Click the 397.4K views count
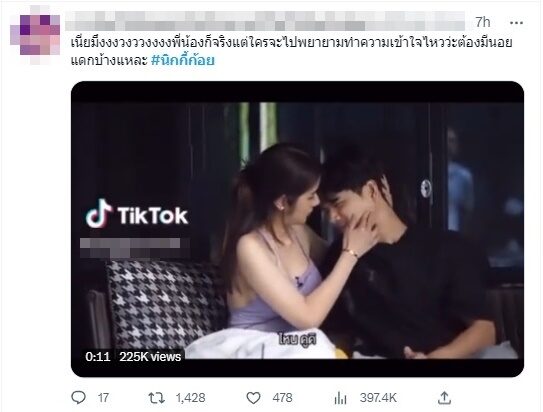Viewport: 543px width, 412px height. [x=378, y=398]
